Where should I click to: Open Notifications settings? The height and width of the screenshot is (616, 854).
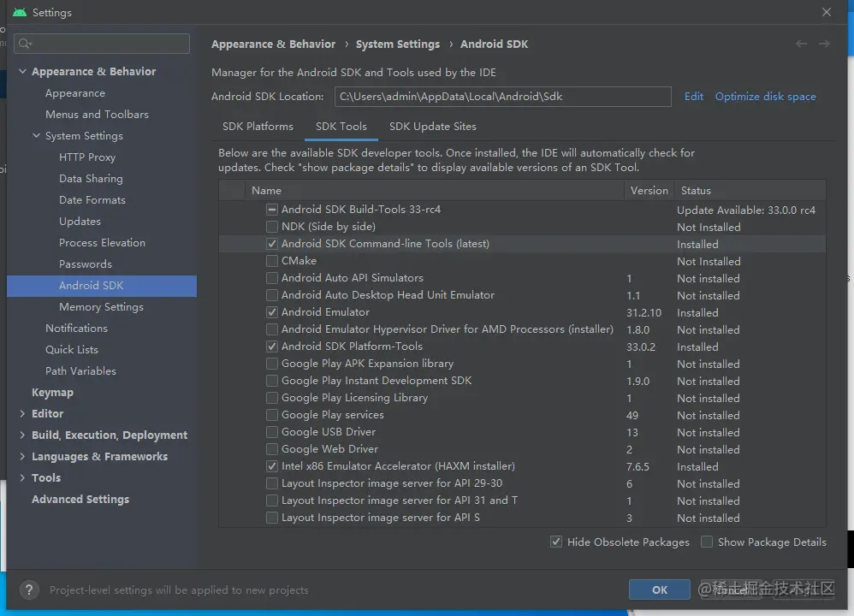pyautogui.click(x=76, y=328)
